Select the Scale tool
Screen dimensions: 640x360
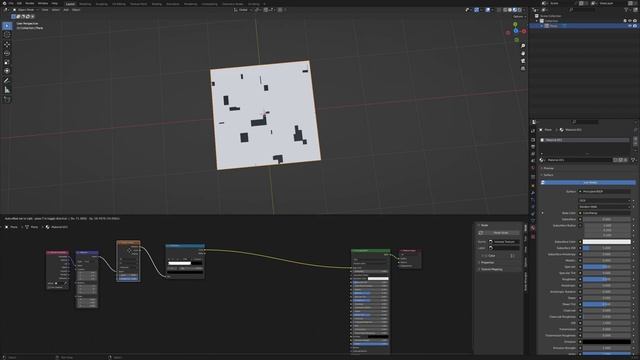point(7,62)
